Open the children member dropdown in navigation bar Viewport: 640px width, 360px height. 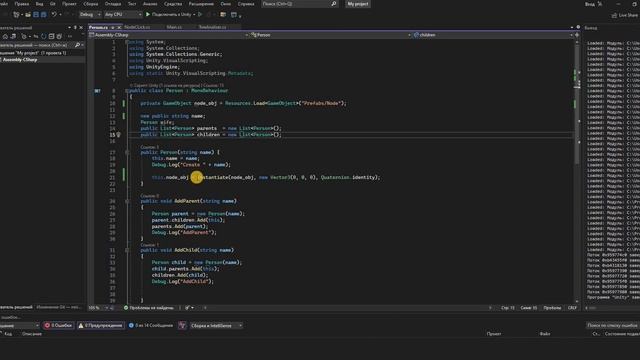pos(493,35)
